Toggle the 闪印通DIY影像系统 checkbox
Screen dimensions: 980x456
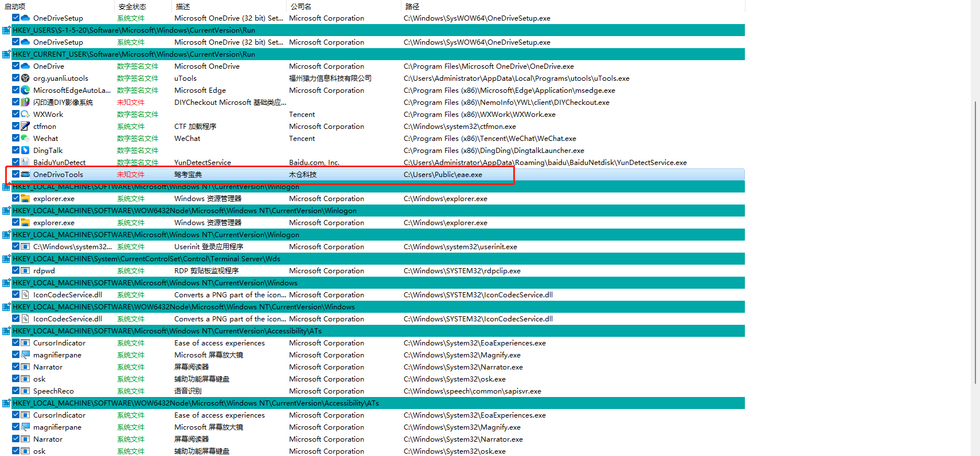(15, 102)
